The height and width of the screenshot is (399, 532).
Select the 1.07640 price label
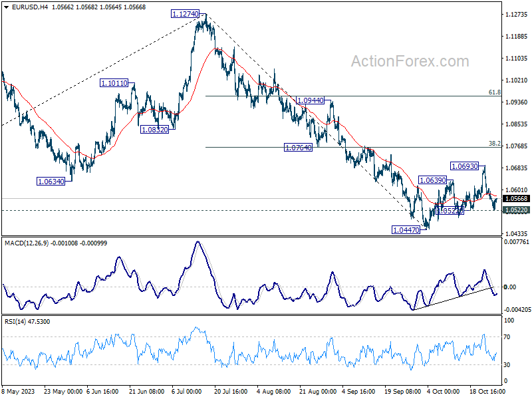[x=298, y=148]
